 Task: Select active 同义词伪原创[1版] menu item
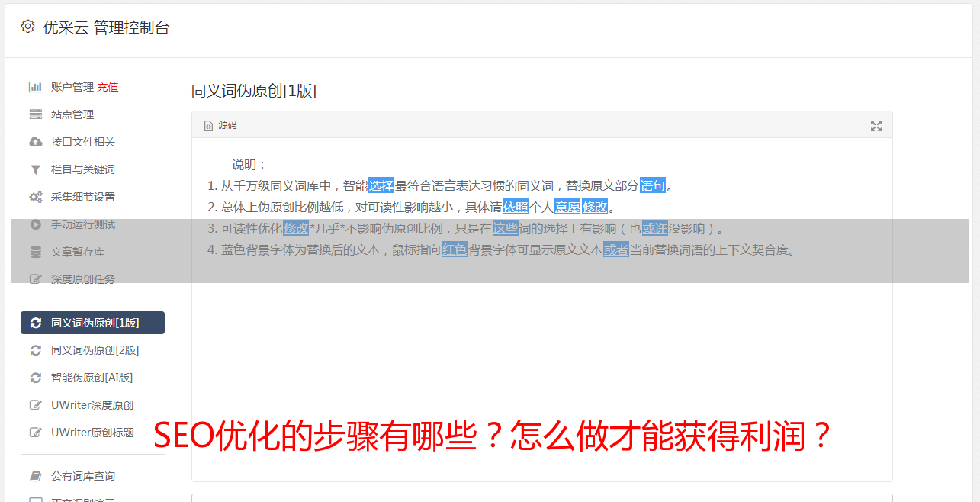(92, 323)
